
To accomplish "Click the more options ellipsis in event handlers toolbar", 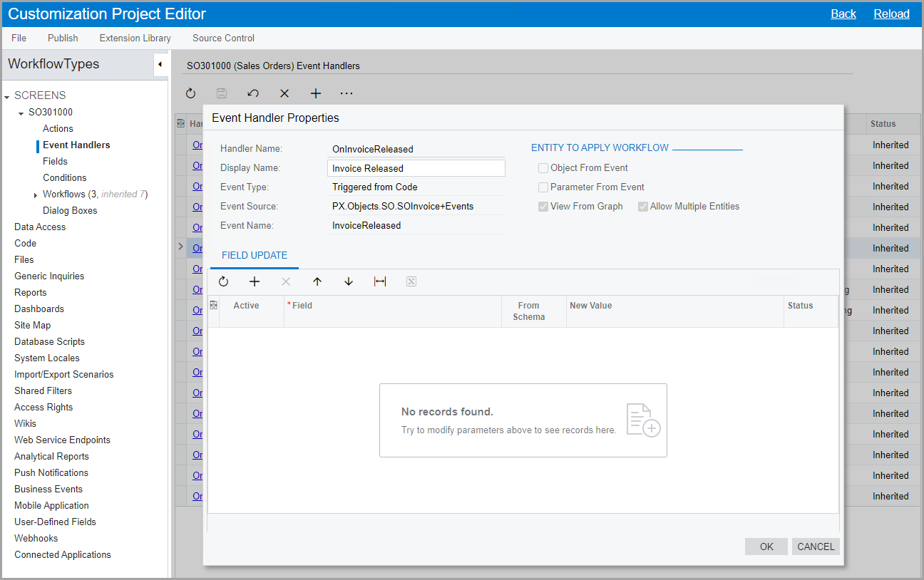I will point(346,93).
